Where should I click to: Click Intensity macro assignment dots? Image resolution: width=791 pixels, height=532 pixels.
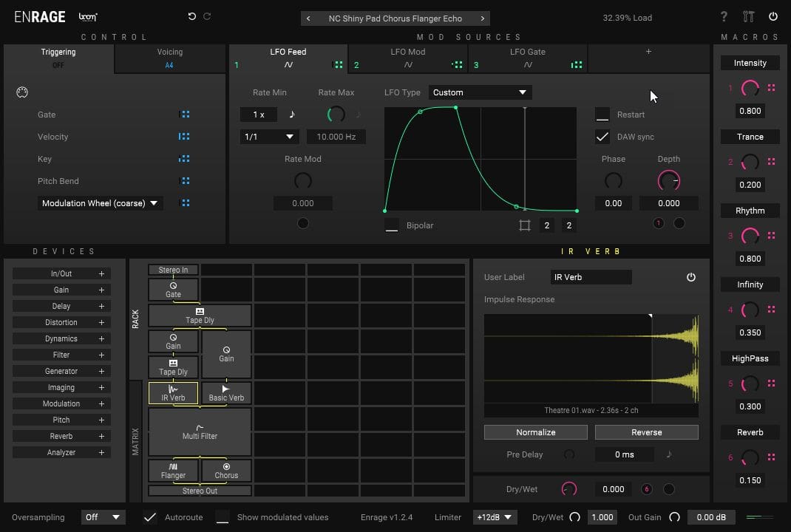click(x=771, y=88)
